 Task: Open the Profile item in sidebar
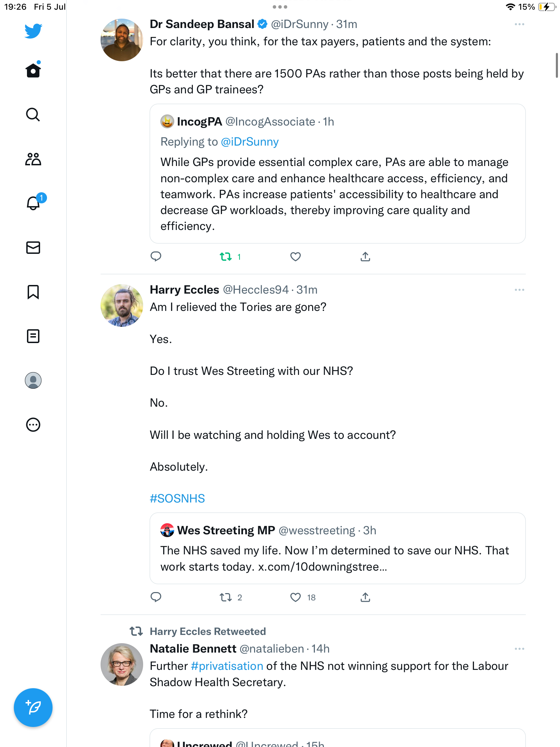[33, 380]
